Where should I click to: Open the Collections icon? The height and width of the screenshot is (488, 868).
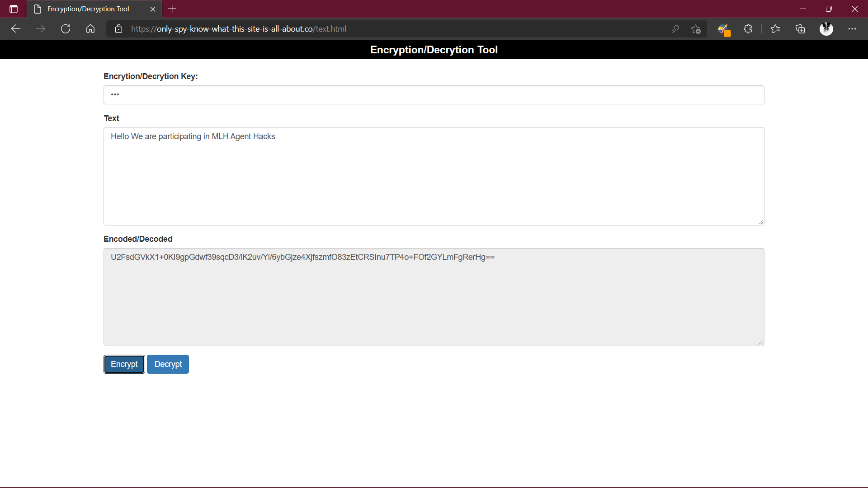[800, 29]
